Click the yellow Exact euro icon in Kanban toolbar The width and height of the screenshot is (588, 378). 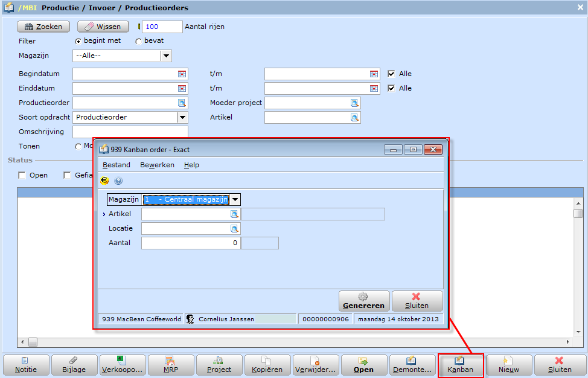click(104, 181)
